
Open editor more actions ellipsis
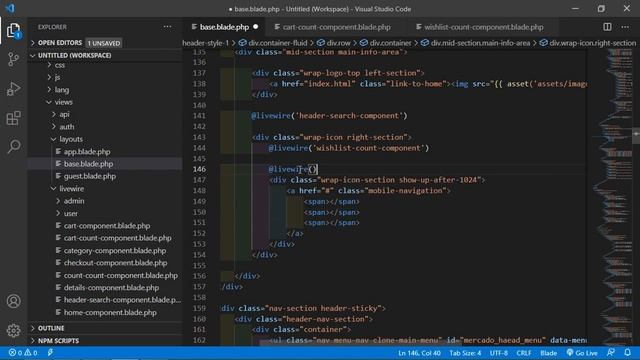[625, 27]
